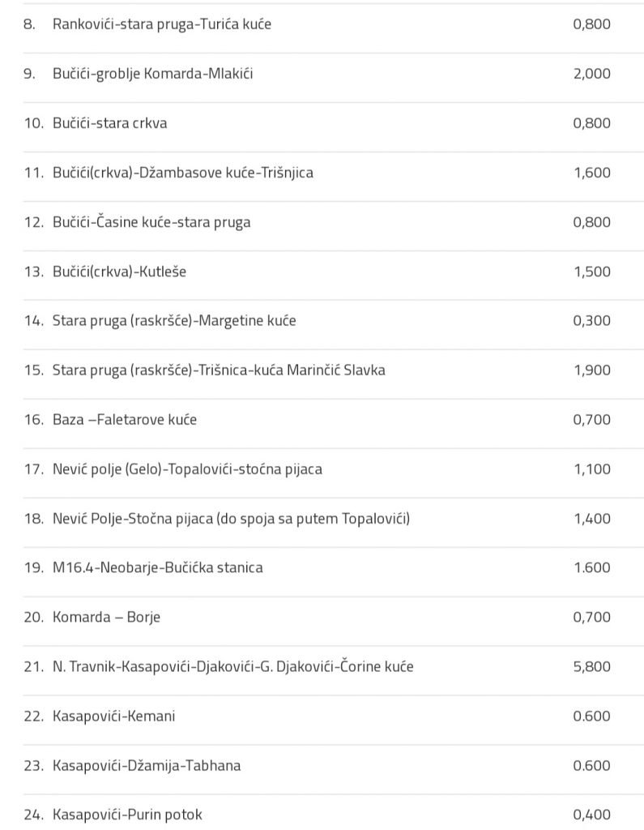644x830 pixels.
Task: Select the "M16.4-Neobarje-Bučićka stanica" row
Action: [158, 568]
